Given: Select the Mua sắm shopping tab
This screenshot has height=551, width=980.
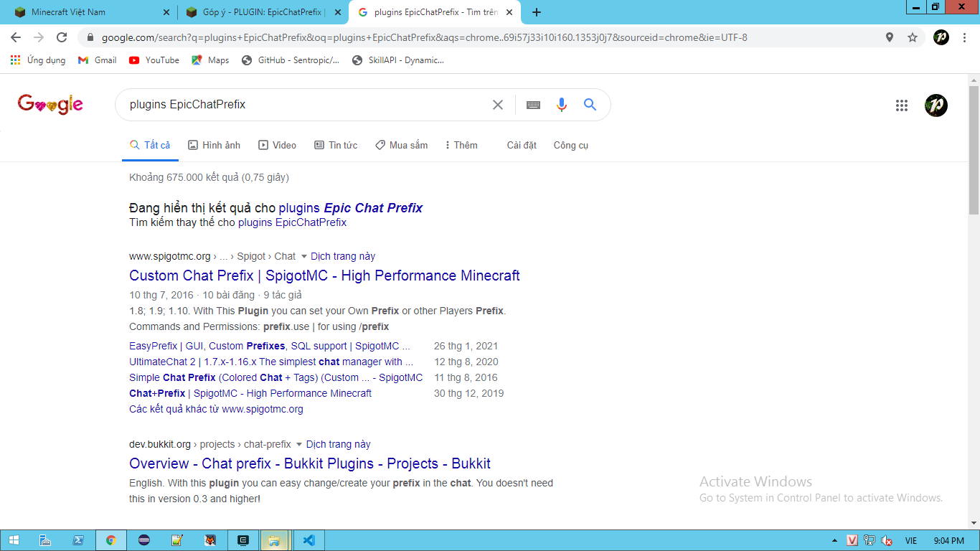Looking at the screenshot, I should [x=402, y=145].
